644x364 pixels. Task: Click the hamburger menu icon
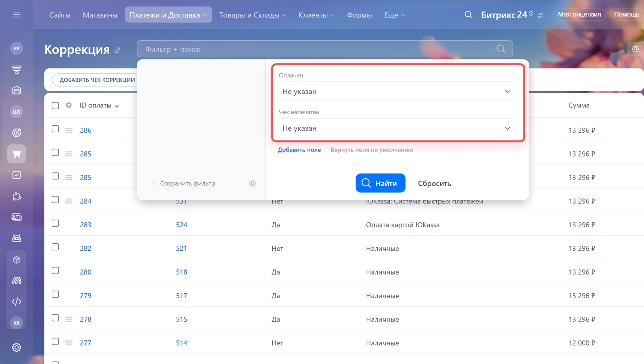coord(16,15)
